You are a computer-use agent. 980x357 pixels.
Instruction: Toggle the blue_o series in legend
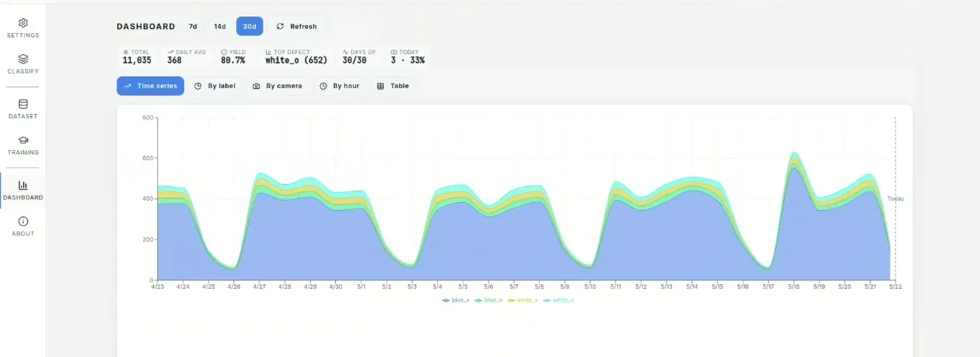[x=489, y=300]
